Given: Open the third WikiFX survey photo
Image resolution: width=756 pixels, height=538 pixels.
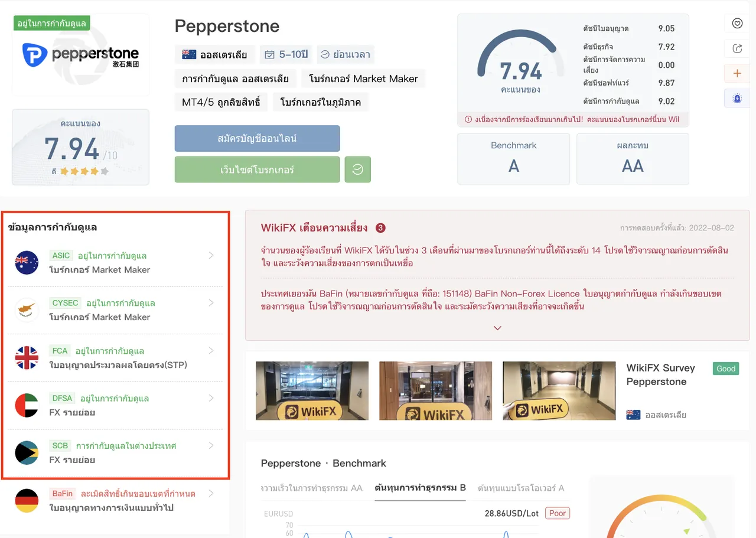Looking at the screenshot, I should click(559, 391).
